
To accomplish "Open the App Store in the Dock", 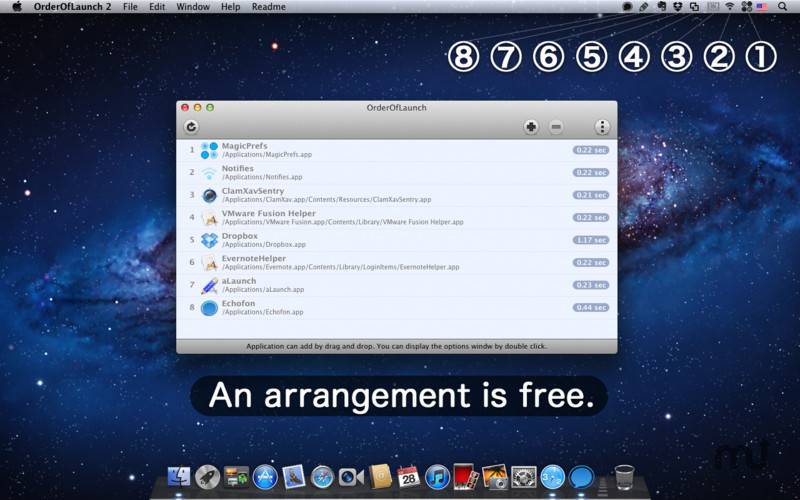I will point(265,477).
